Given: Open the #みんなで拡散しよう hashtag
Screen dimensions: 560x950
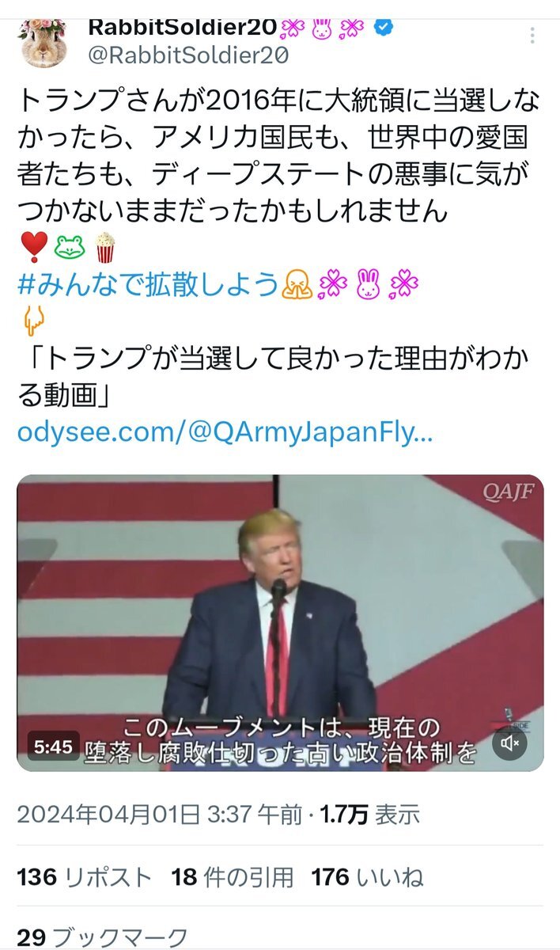Looking at the screenshot, I should pos(148,283).
